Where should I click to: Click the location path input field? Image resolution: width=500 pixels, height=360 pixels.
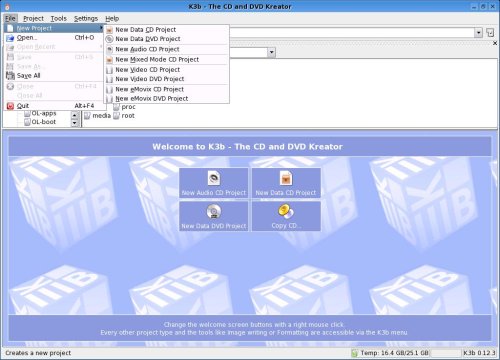tap(352, 33)
